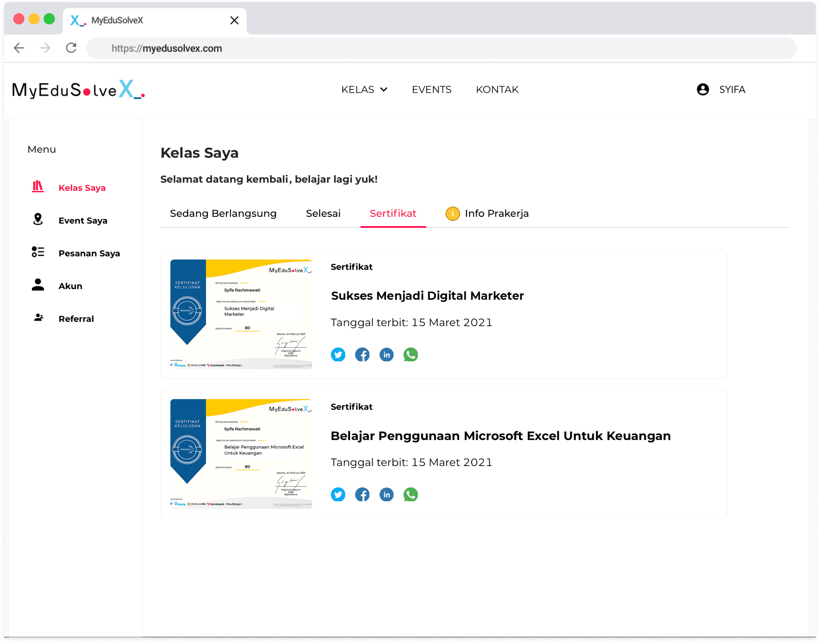Share Excel certificate via WhatsApp
820x644 pixels.
click(x=411, y=494)
